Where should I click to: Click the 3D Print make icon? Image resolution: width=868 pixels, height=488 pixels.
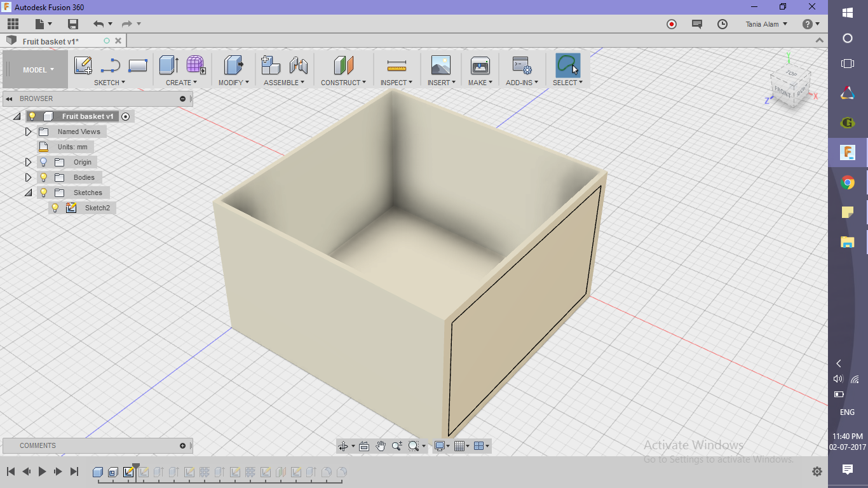[480, 65]
